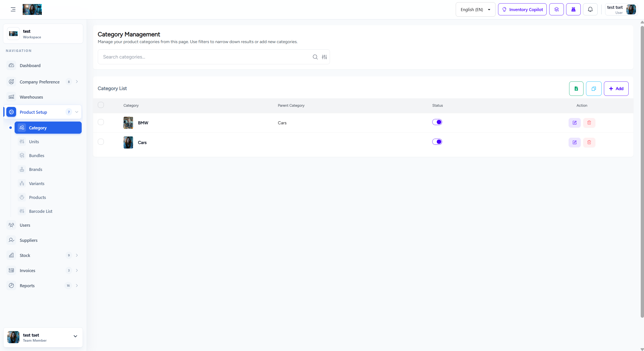Click Product Setup menu item
The image size is (644, 351).
point(42,112)
